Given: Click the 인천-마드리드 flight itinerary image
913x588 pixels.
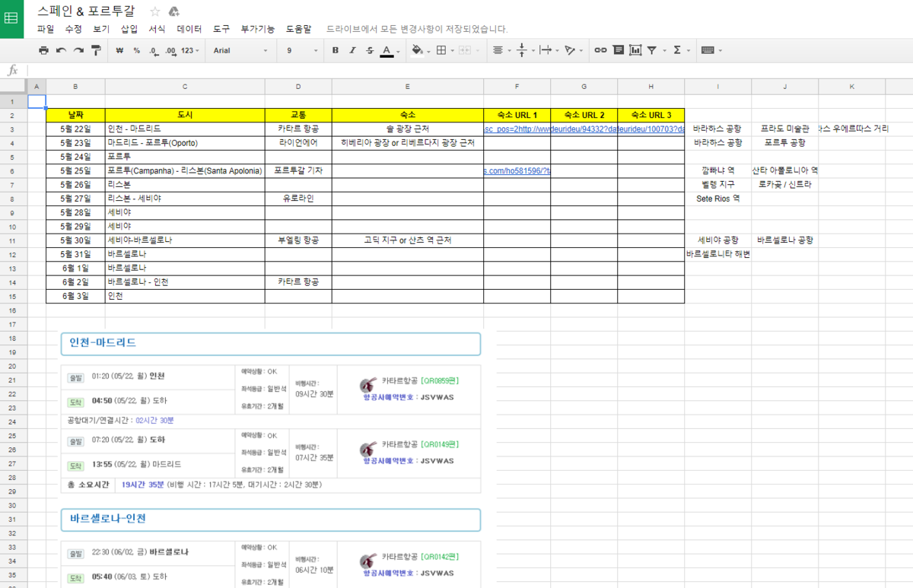Looking at the screenshot, I should pyautogui.click(x=271, y=412).
